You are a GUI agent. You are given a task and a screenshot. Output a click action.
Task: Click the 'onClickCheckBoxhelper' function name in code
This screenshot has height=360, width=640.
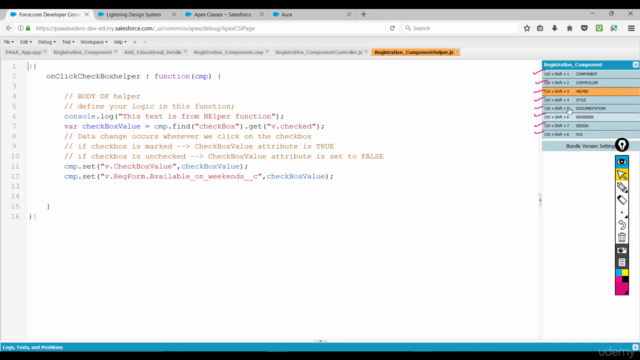click(x=93, y=76)
